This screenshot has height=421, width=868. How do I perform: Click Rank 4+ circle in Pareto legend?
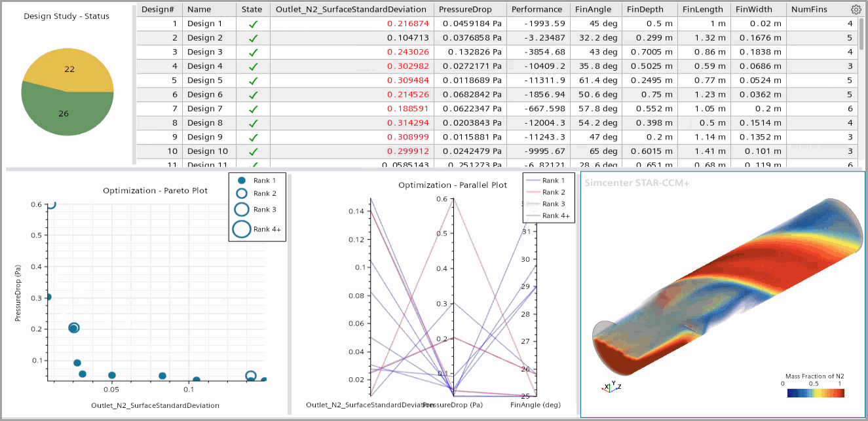click(241, 229)
